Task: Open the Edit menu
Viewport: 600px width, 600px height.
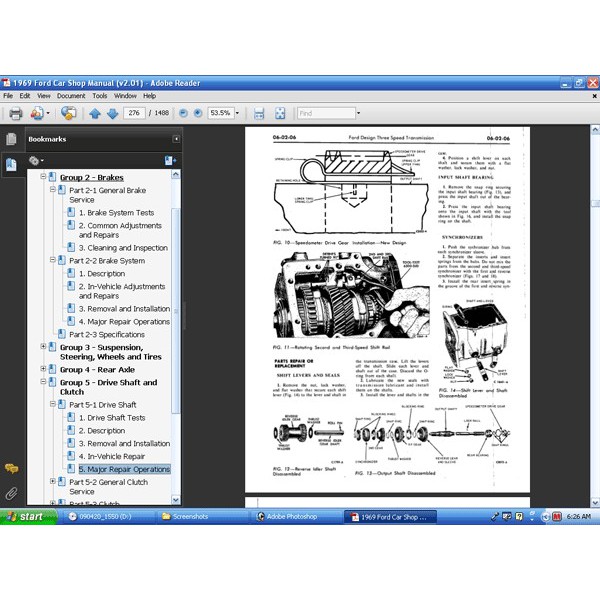Action: coord(25,96)
